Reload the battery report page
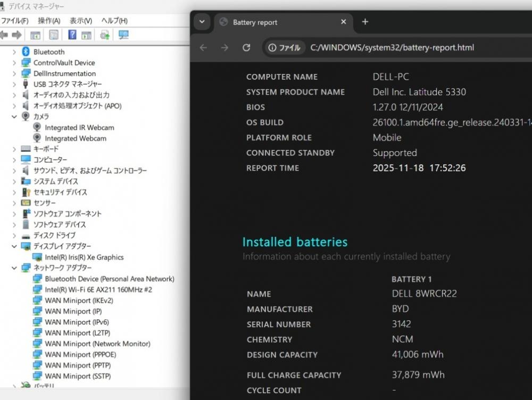532x400 pixels. coord(246,47)
